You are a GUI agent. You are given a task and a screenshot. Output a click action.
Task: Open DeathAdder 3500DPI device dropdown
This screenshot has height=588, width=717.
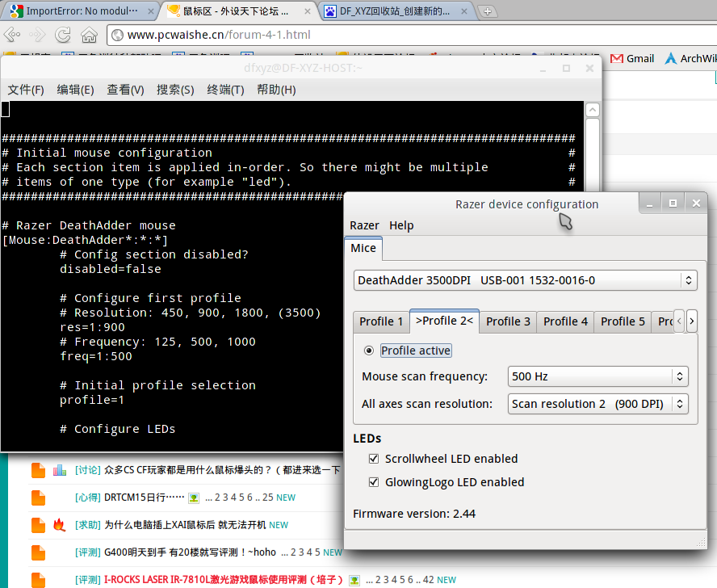526,280
